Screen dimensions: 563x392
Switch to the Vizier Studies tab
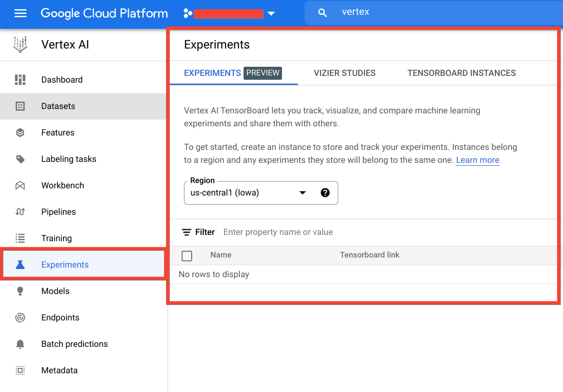click(344, 73)
